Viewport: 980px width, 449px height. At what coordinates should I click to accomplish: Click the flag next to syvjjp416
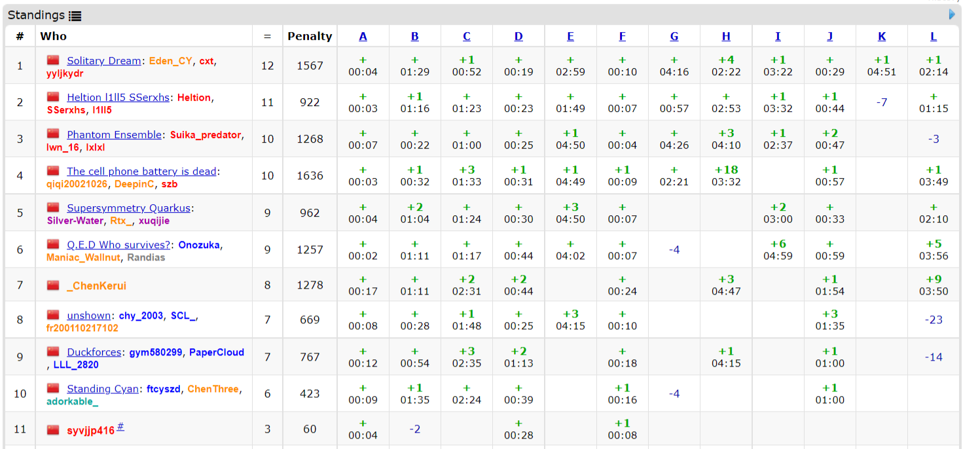53,430
